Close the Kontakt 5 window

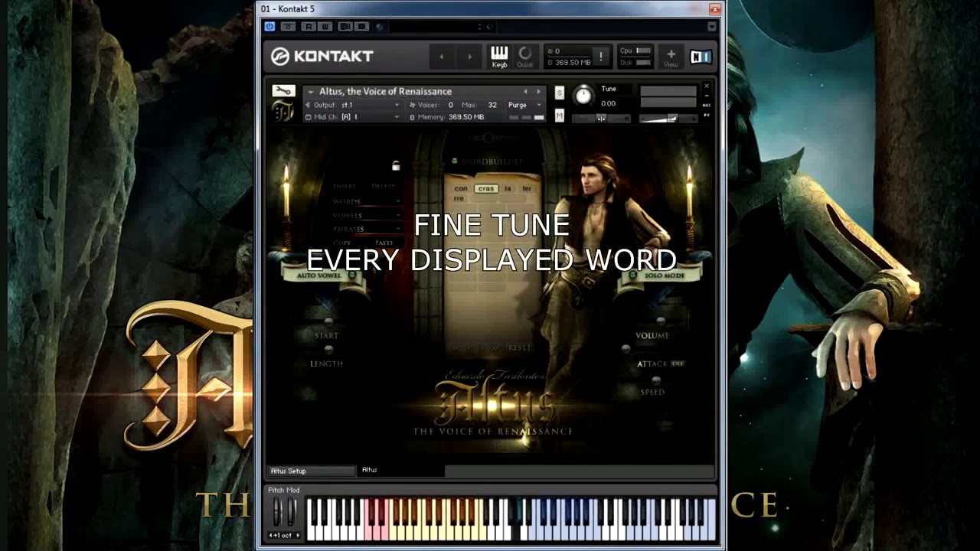point(714,9)
